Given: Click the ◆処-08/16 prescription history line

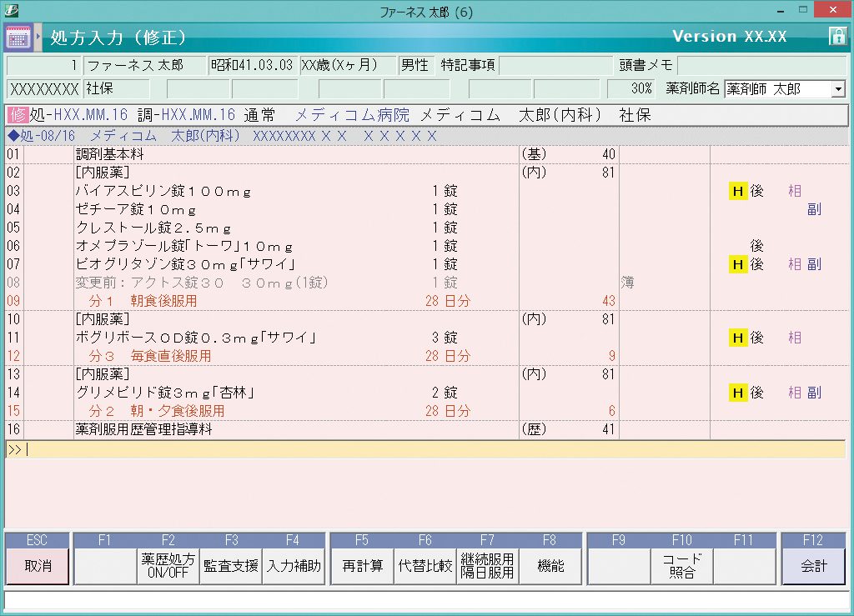Looking at the screenshot, I should coord(426,136).
